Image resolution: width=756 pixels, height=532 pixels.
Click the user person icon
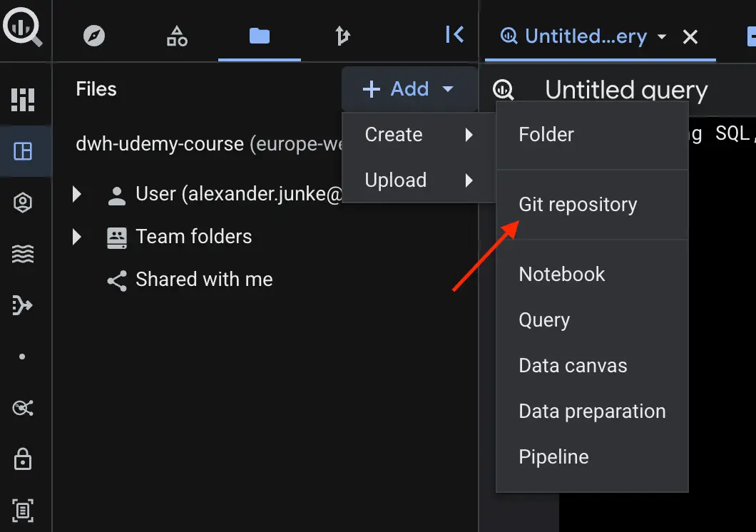coord(117,195)
